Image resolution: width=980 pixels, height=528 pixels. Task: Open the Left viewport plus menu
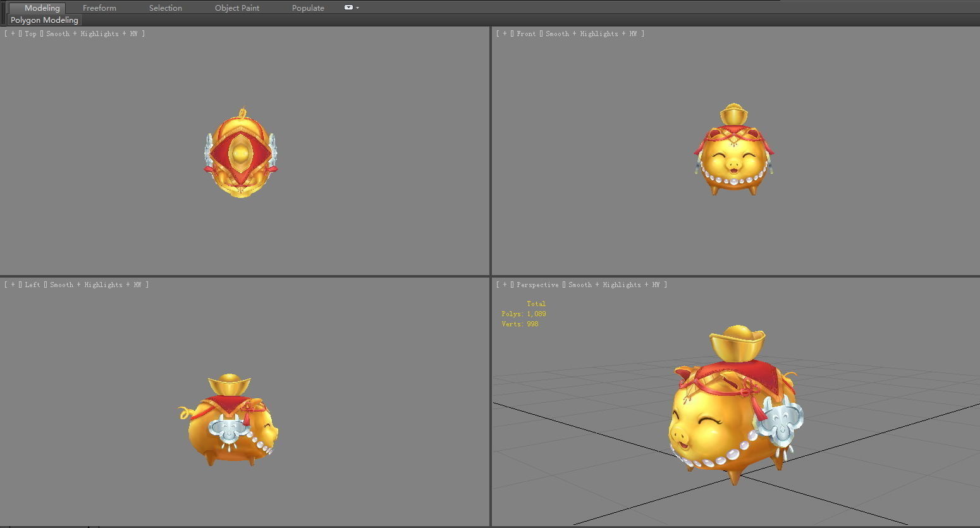[13, 285]
